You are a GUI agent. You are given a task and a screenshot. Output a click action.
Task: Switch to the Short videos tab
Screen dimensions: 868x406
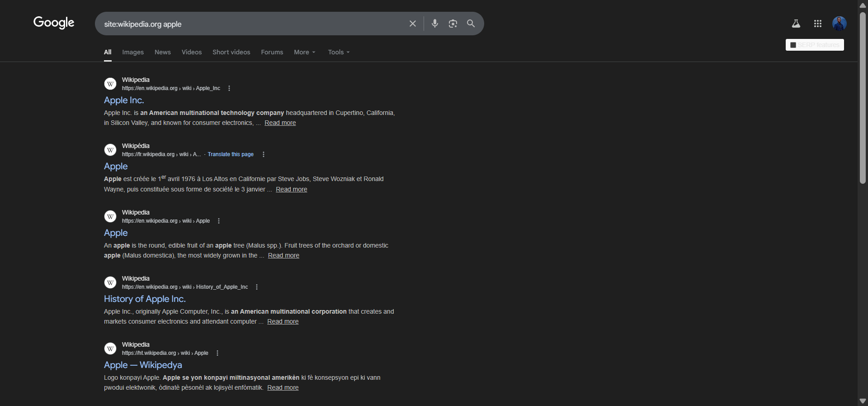[x=231, y=52]
